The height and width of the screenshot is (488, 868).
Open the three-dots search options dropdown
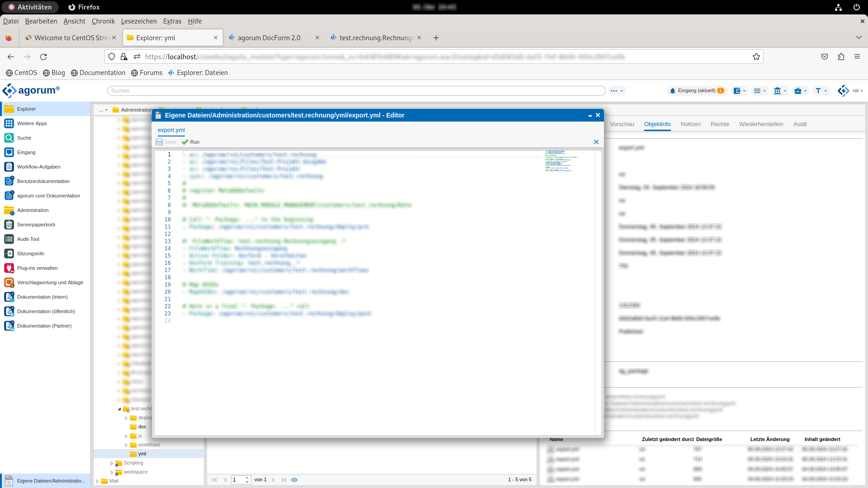pyautogui.click(x=617, y=91)
